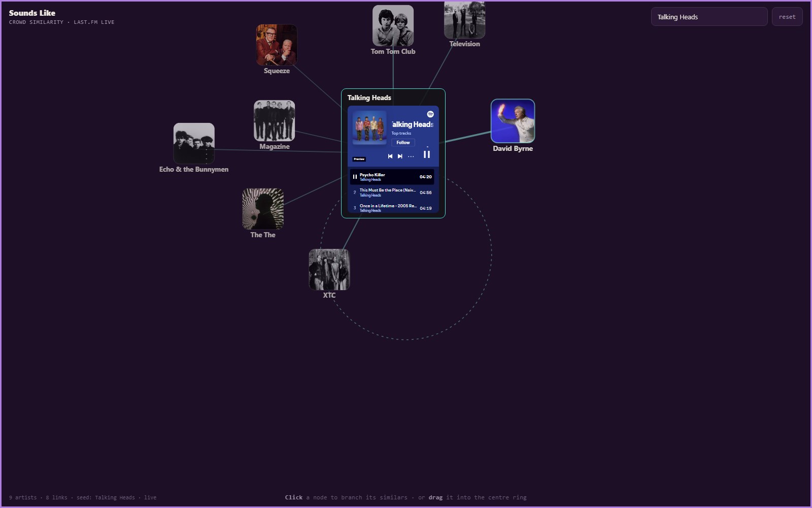Click the Top tracks label in player
This screenshot has width=812, height=508.
coord(401,134)
